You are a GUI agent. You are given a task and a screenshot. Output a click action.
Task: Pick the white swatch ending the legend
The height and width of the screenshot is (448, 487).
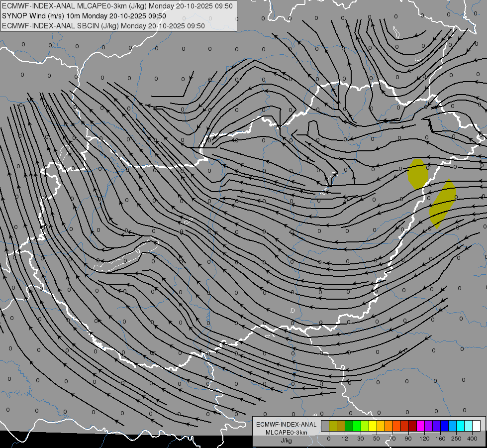tap(477, 426)
